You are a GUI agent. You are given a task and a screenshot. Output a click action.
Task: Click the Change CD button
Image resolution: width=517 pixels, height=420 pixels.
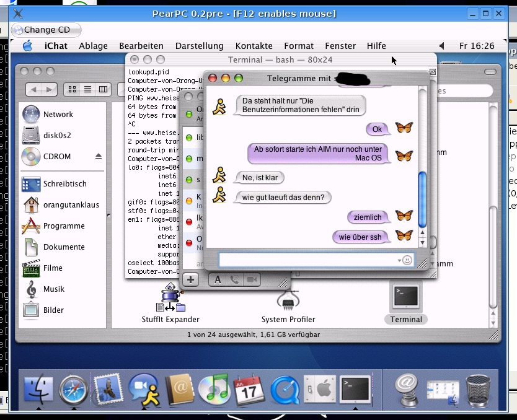click(46, 30)
